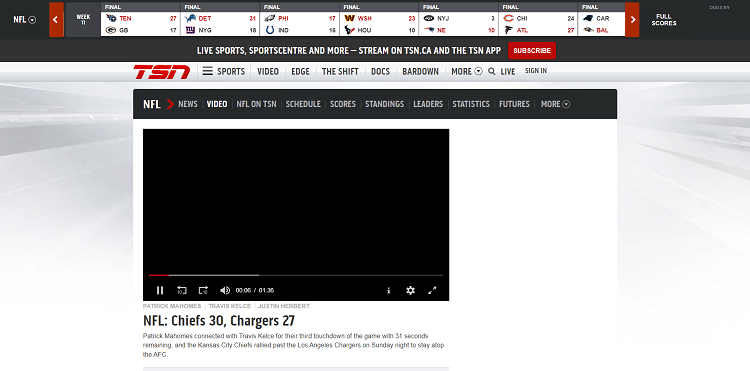750x371 pixels.
Task: Seek the video using the progress bar
Action: 296,275
